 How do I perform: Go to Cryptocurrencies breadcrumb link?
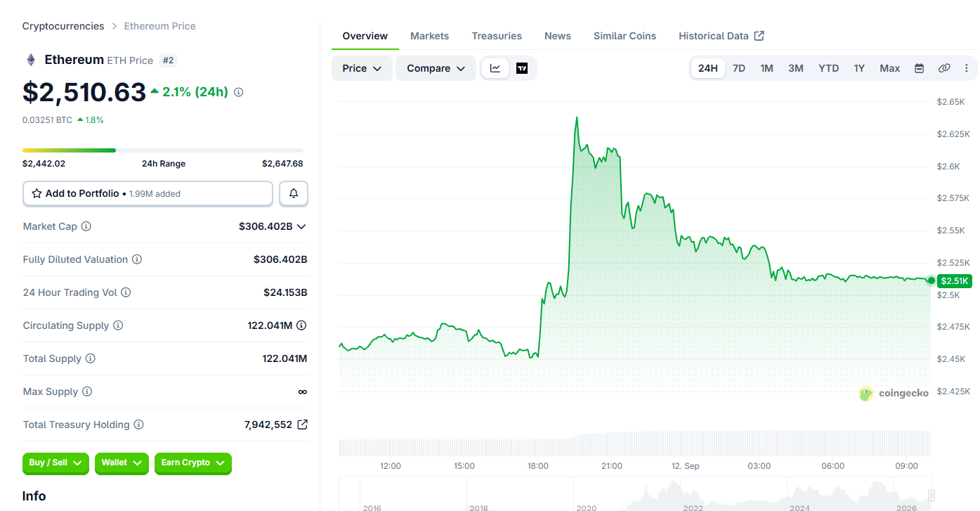point(63,26)
